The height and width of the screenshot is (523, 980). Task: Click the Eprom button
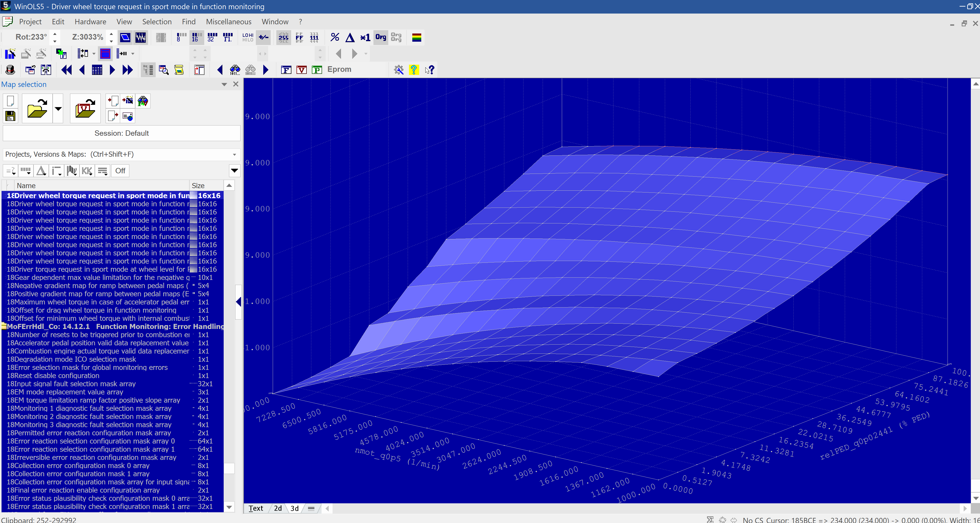[x=339, y=69]
